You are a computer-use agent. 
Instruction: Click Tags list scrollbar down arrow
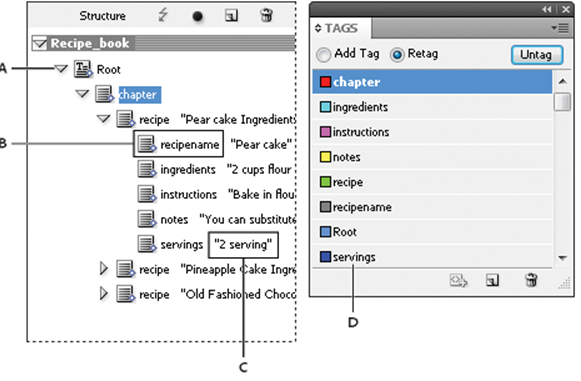click(x=562, y=258)
